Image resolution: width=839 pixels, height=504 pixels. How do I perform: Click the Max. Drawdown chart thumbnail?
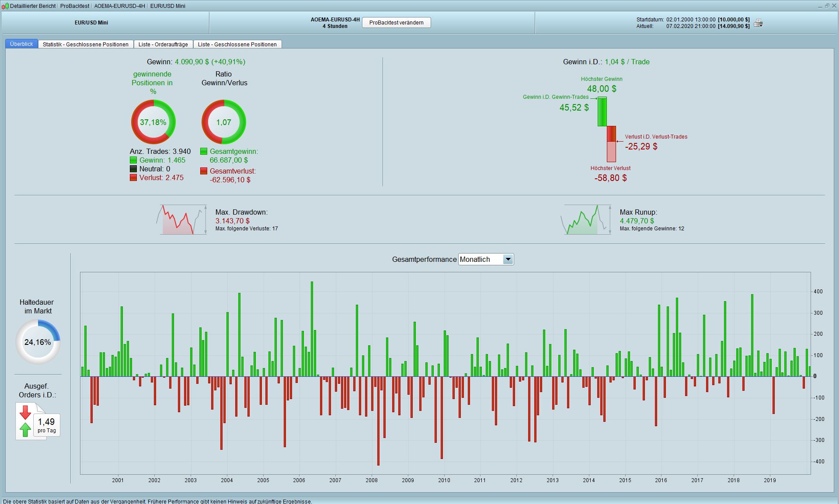[x=181, y=219]
